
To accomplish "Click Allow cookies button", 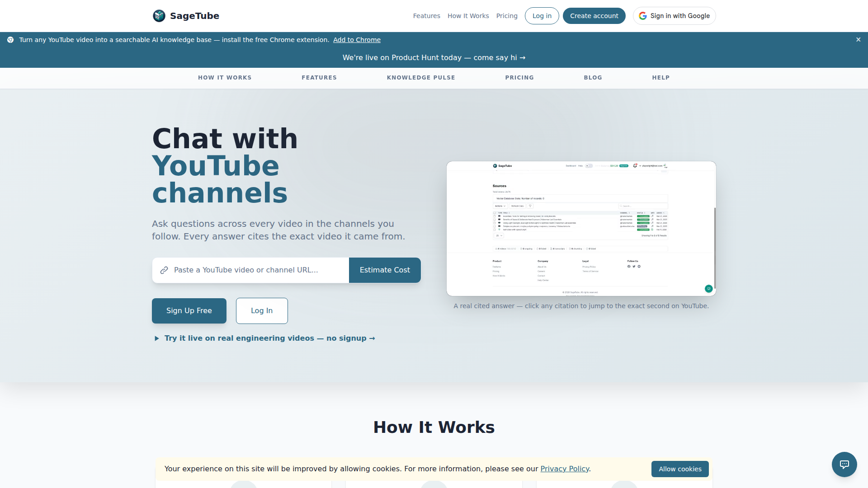I will [680, 469].
